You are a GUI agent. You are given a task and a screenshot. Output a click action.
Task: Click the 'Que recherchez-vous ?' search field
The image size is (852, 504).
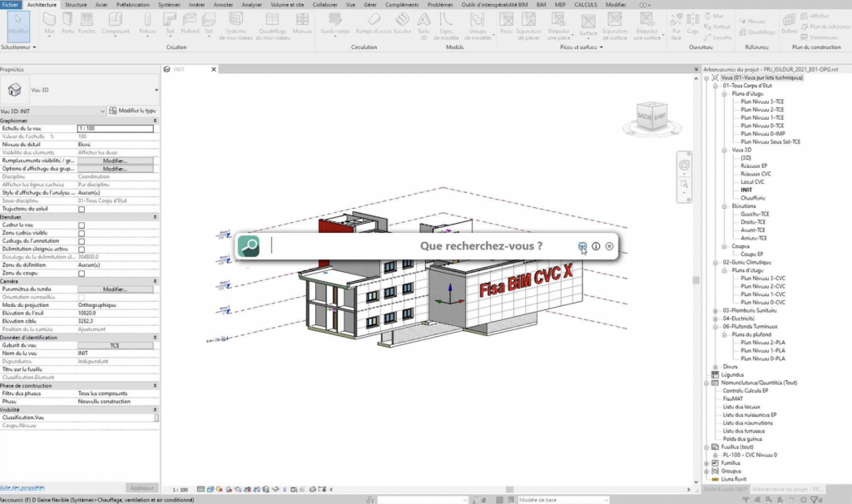[x=416, y=246]
